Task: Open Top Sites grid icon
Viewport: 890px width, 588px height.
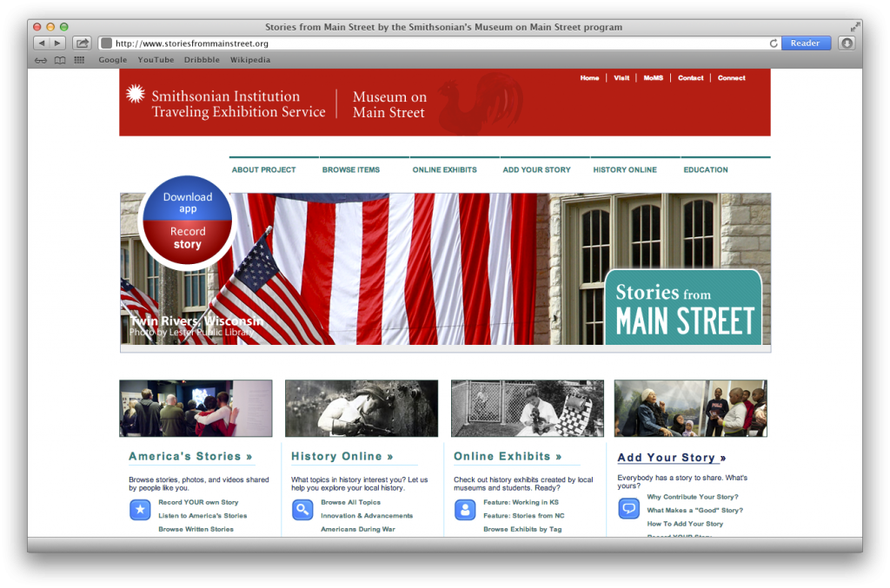Action: [x=79, y=60]
